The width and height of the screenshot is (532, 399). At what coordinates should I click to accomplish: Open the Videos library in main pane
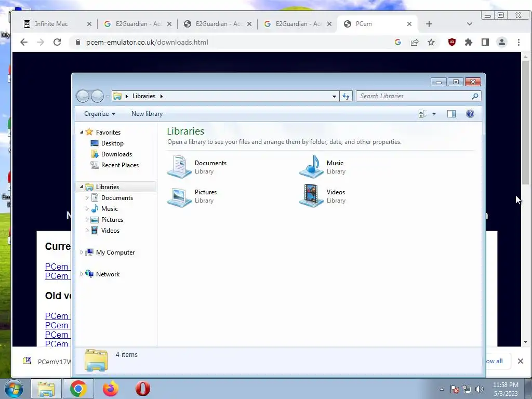click(x=322, y=196)
